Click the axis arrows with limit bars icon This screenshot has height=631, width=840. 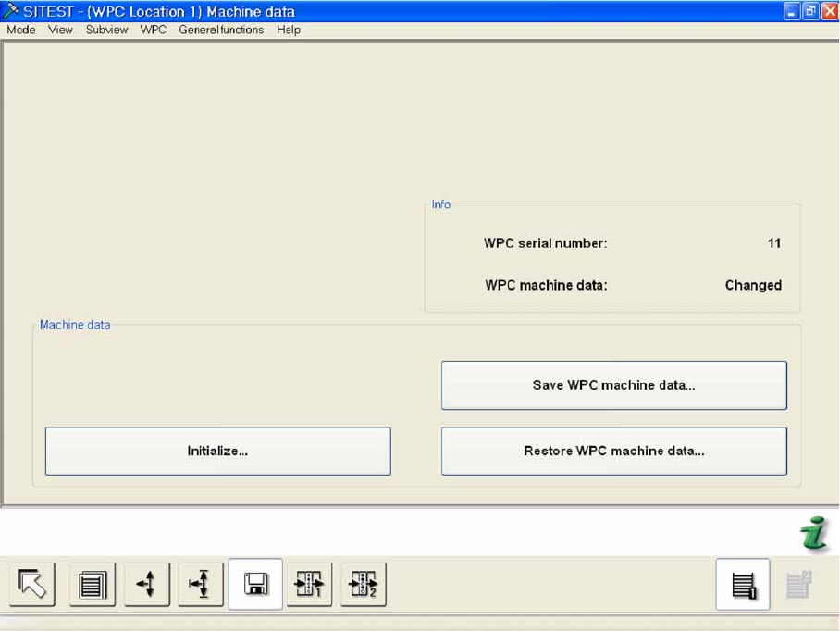tap(201, 584)
